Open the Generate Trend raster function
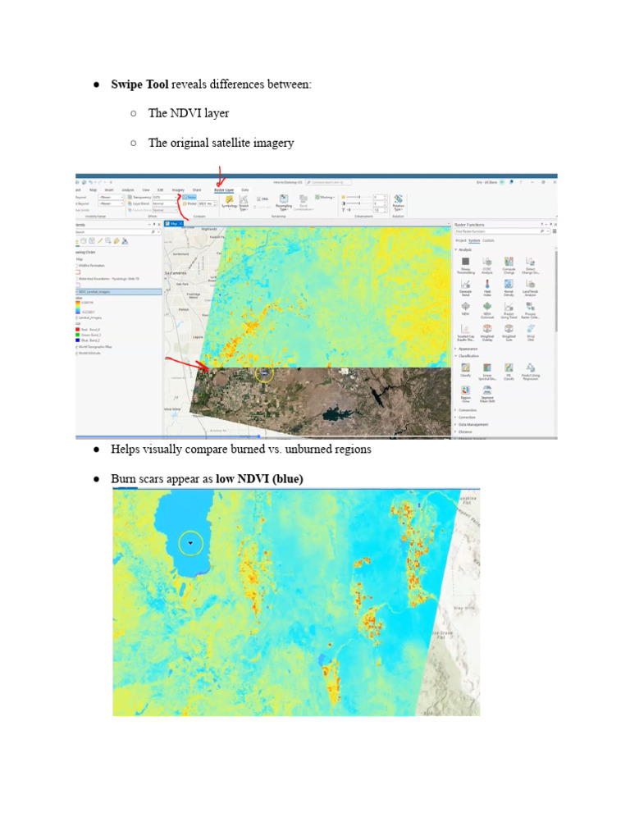This screenshot has height=840, width=630. [466, 288]
